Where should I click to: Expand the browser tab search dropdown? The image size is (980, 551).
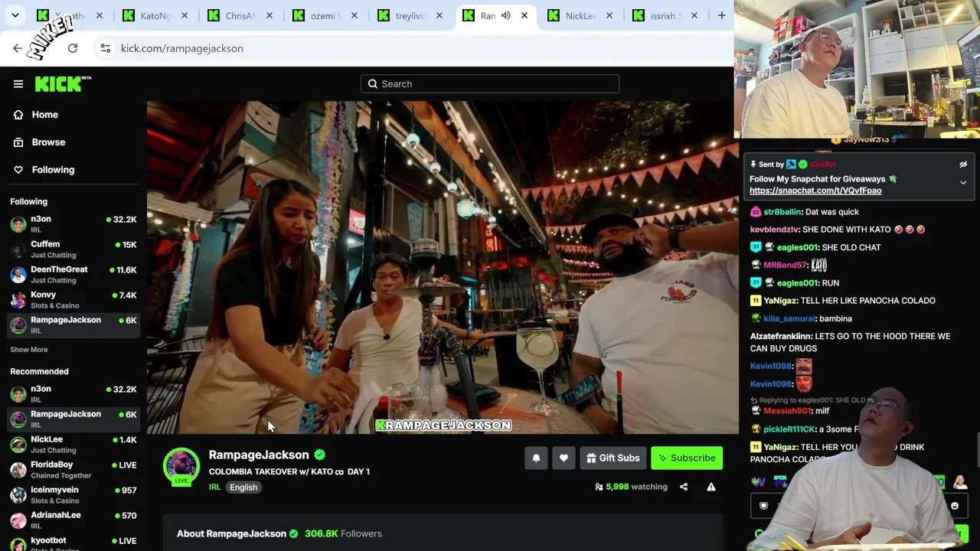pyautogui.click(x=15, y=15)
